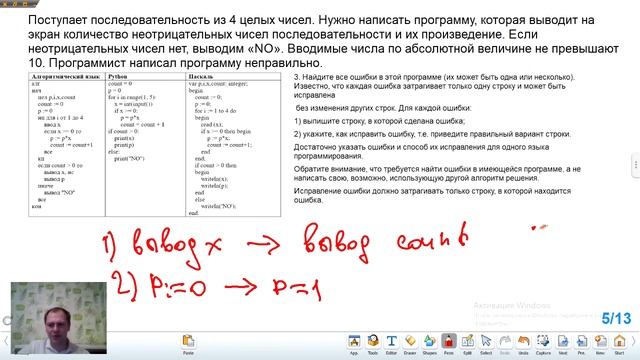Click the Split screen icon
The width and height of the screenshot is (640, 360).
tap(467, 343)
